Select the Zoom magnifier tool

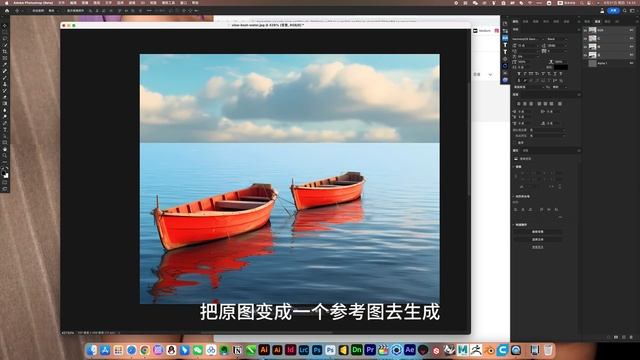coord(5,156)
